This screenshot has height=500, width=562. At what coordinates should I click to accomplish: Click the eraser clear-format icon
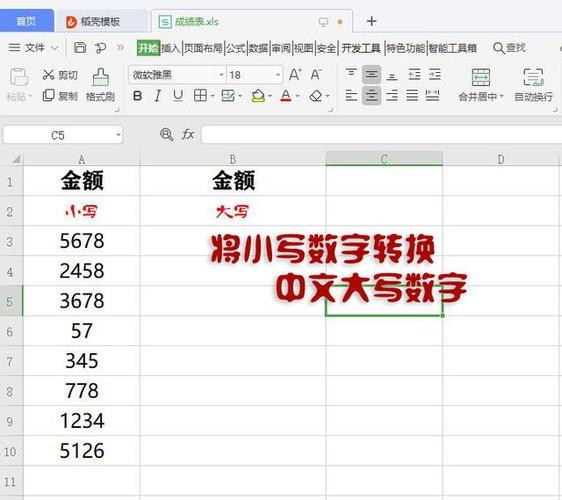coord(316,96)
